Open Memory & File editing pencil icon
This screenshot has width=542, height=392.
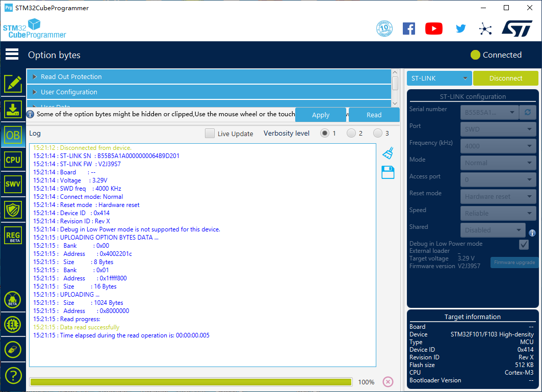13,84
